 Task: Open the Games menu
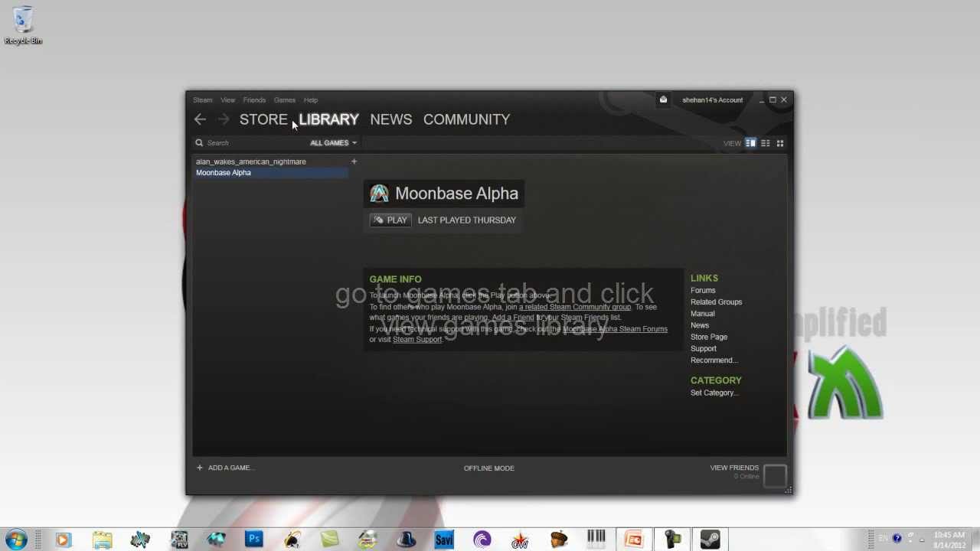285,100
